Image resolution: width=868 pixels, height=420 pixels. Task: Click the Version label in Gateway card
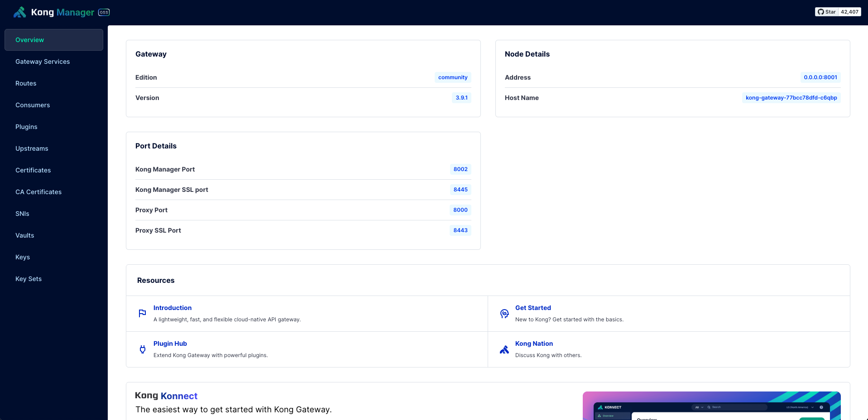point(147,98)
